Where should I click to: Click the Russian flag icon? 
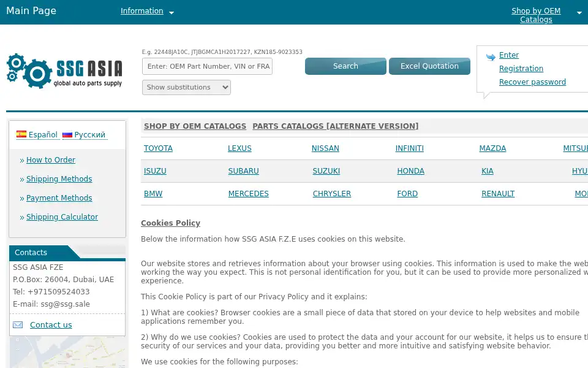pos(67,134)
